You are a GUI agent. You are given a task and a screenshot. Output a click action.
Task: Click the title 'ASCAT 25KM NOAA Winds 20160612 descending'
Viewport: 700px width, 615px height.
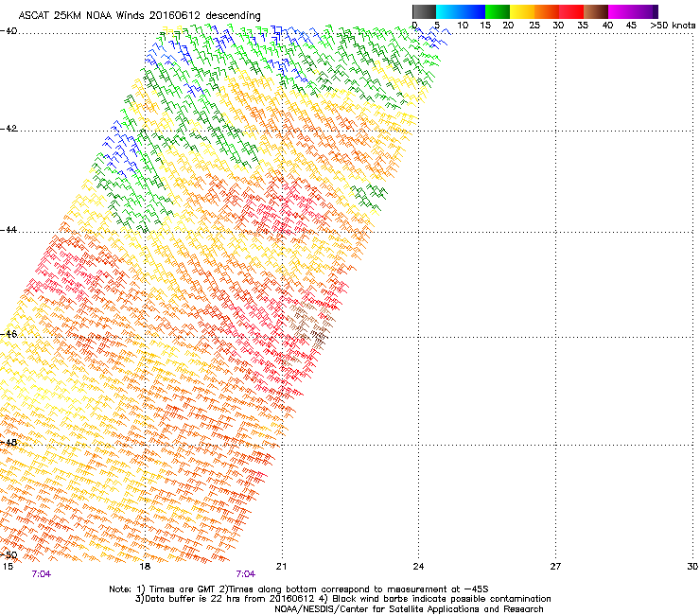140,15
